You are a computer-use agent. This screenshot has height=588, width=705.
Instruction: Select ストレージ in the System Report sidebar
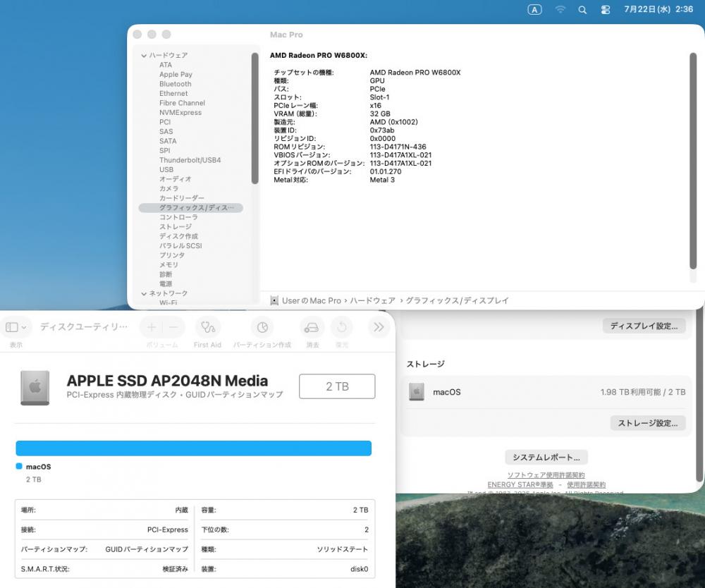pyautogui.click(x=176, y=226)
